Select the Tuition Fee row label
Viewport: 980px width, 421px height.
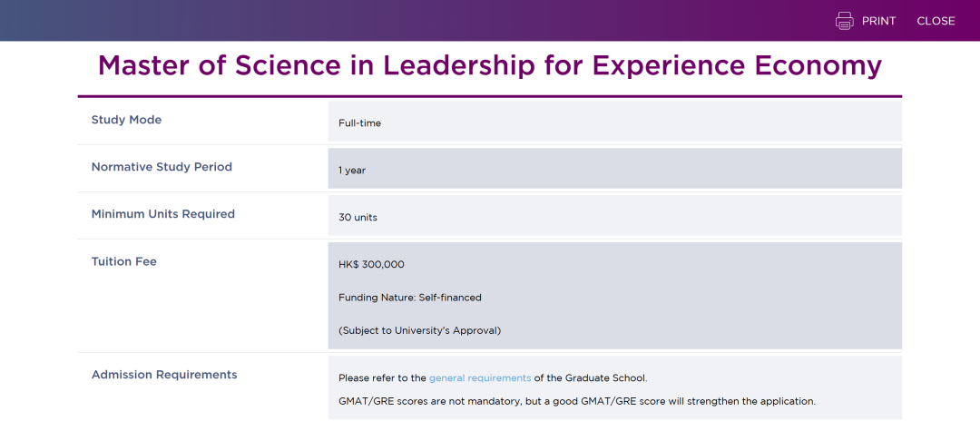[x=123, y=261]
